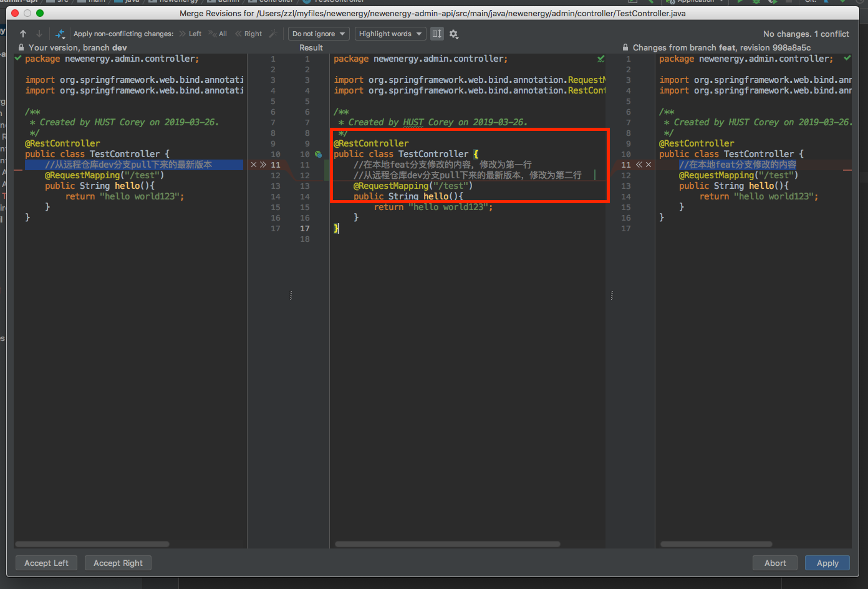Click splitter handle between Result and right panes
The image size is (868, 589).
[x=612, y=295]
